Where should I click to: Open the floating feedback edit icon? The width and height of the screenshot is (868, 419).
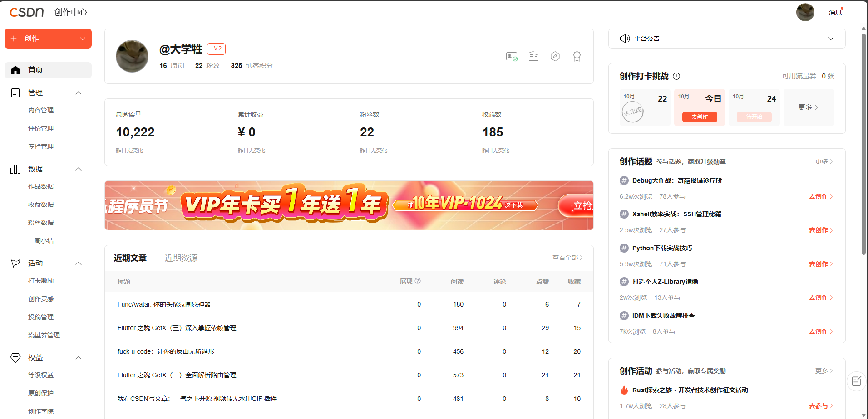856,381
